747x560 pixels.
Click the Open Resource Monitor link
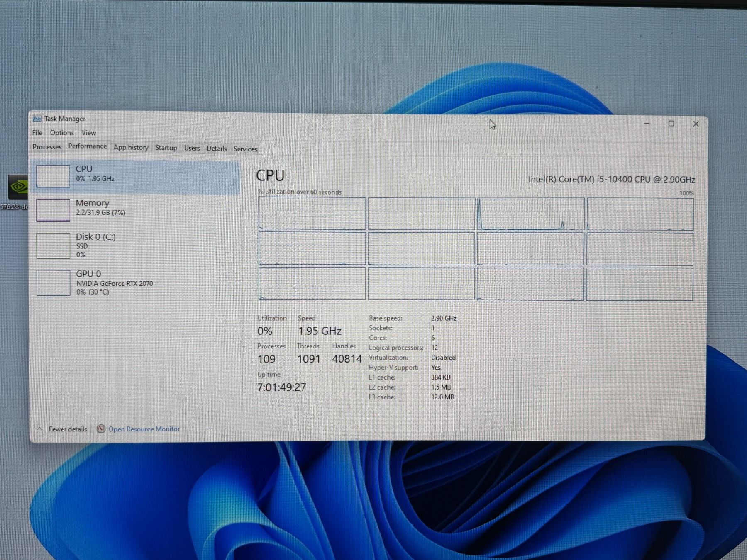(144, 429)
